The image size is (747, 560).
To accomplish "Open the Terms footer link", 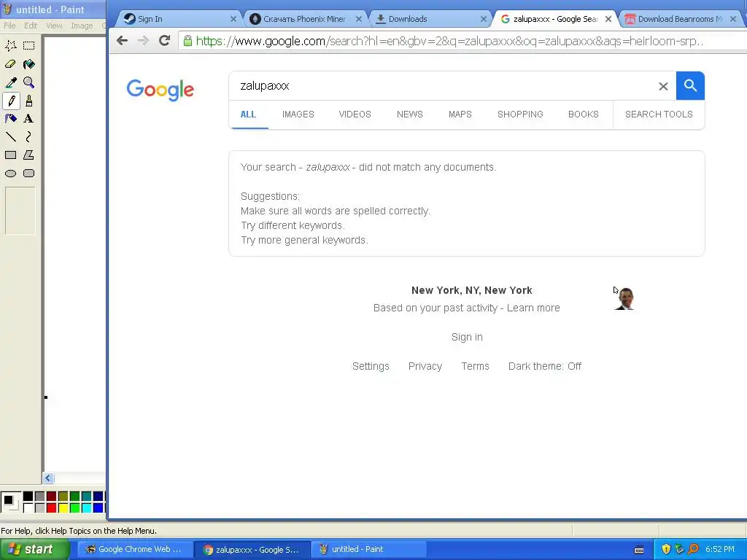I will pos(475,366).
